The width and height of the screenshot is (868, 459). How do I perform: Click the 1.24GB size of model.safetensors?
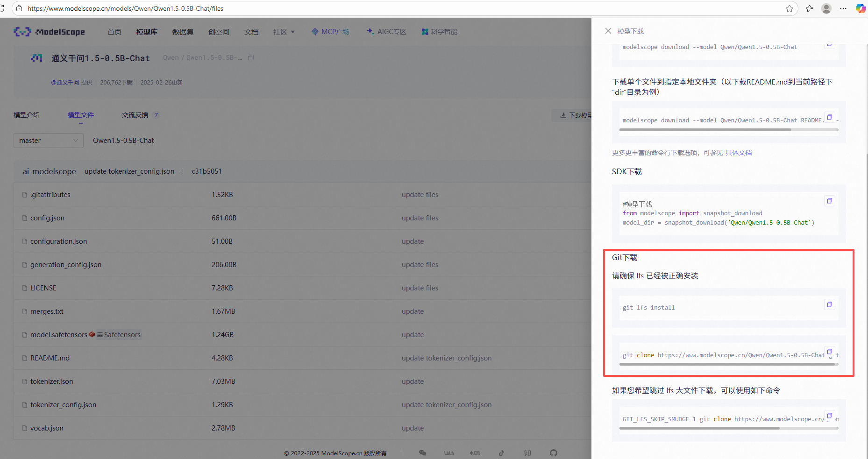[x=222, y=335]
